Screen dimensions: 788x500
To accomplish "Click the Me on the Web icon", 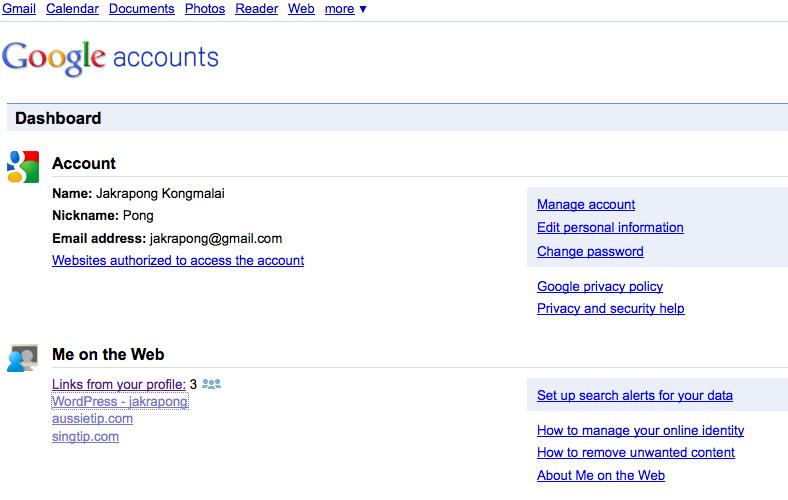I will coord(23,358).
